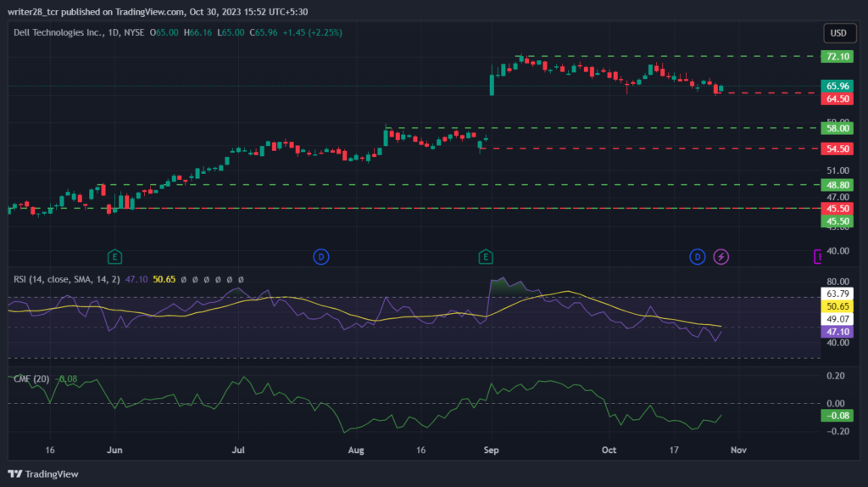Click the 48.80 green price label

(x=837, y=184)
